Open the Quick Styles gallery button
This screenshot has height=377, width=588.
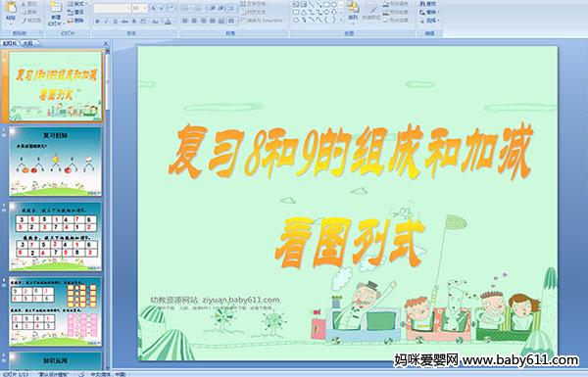(370, 11)
